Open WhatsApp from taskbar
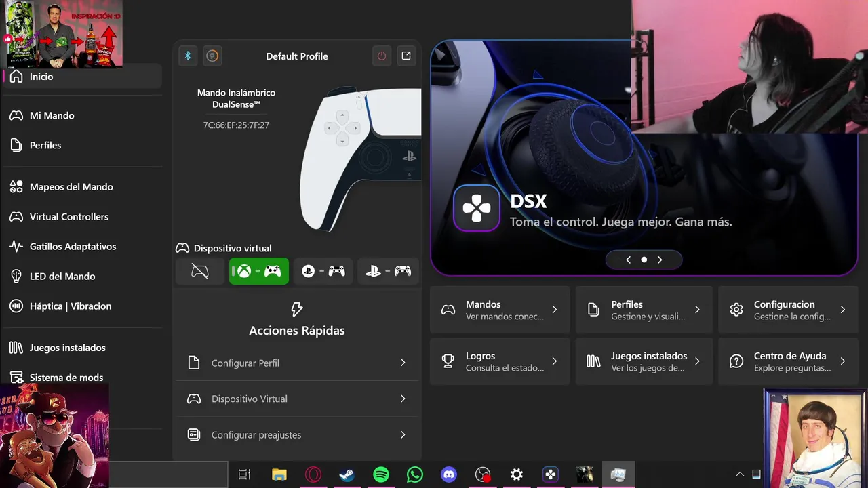868x488 pixels. tap(415, 474)
